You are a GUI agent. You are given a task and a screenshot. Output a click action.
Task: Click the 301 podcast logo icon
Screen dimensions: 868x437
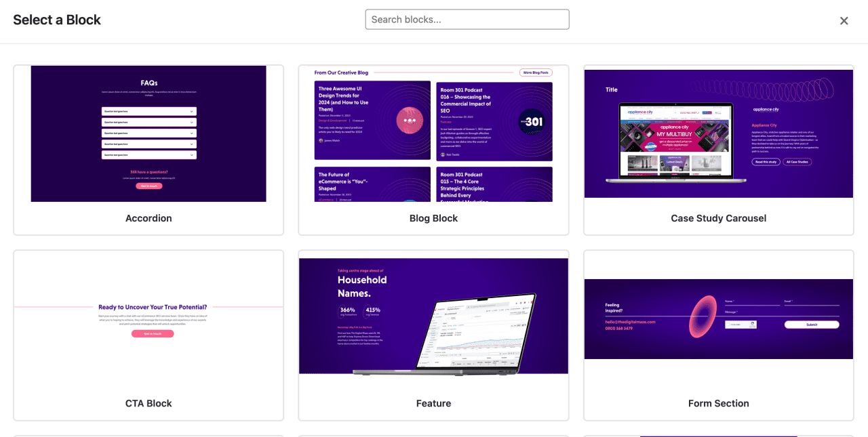click(532, 121)
